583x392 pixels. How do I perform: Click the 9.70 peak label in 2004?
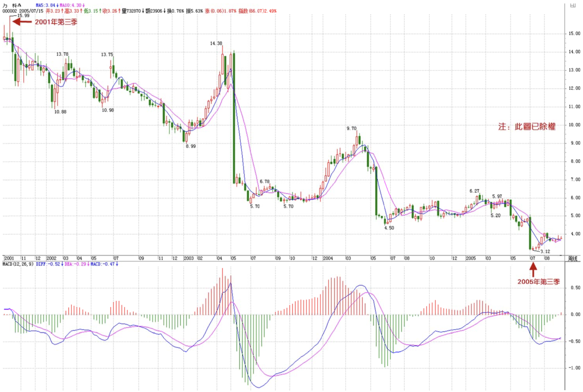(351, 128)
